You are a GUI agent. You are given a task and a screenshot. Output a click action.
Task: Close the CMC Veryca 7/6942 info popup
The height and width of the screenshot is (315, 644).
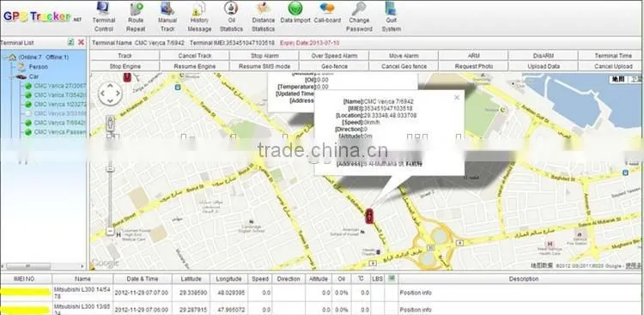pos(457,97)
